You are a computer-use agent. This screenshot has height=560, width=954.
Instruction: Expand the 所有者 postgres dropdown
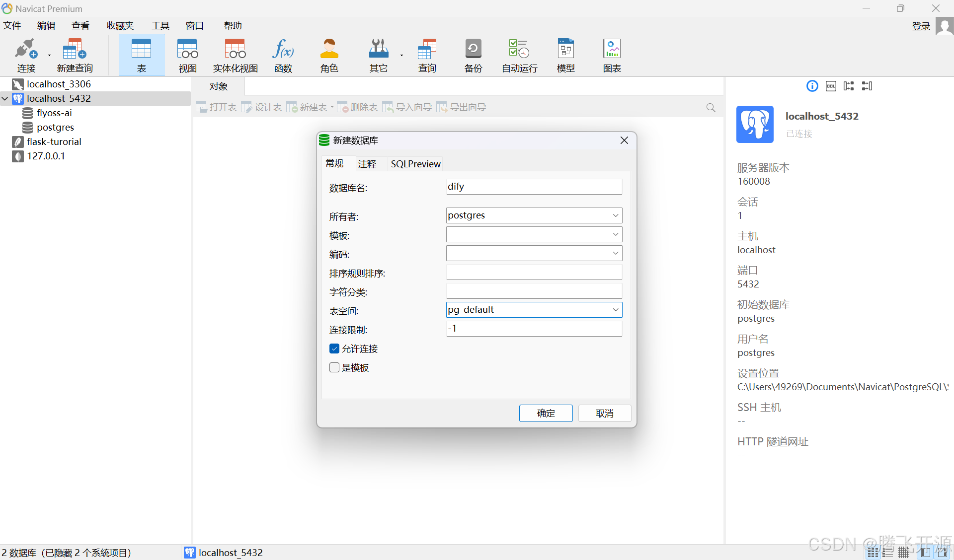[615, 215]
